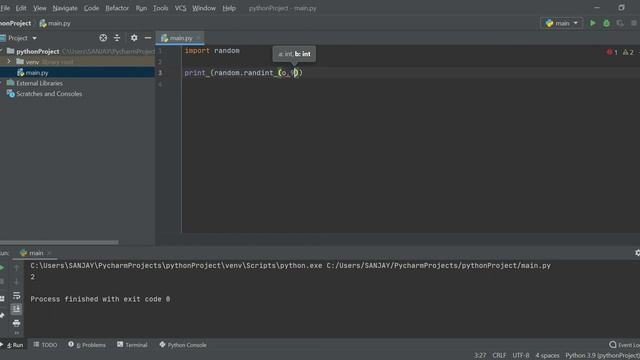Open the Window menu
Screen dimensions: 640x360
(204, 8)
